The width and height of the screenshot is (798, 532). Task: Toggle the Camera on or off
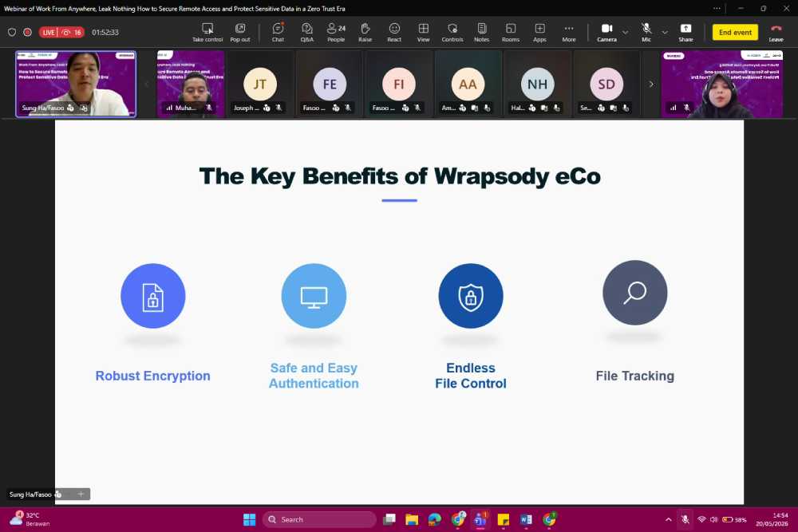click(x=606, y=33)
